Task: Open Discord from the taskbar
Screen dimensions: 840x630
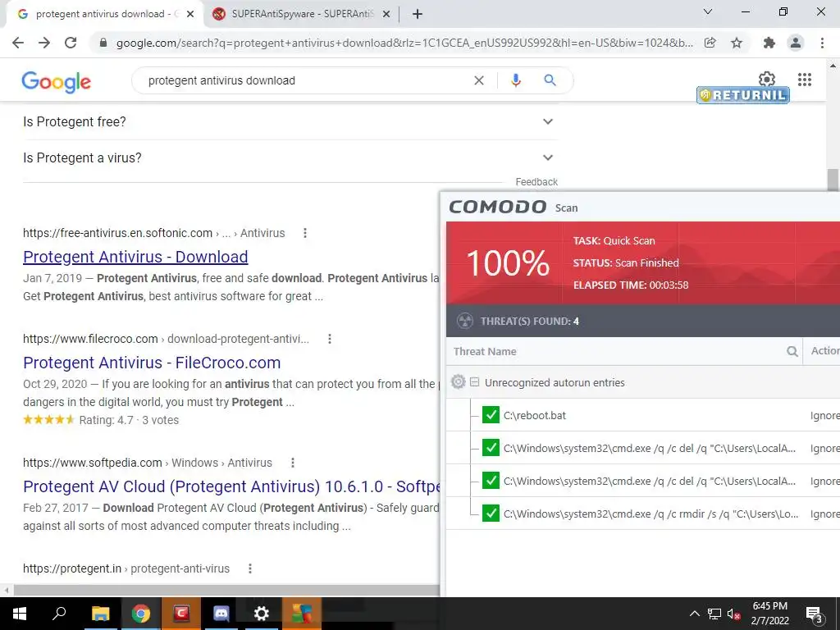Action: tap(221, 614)
